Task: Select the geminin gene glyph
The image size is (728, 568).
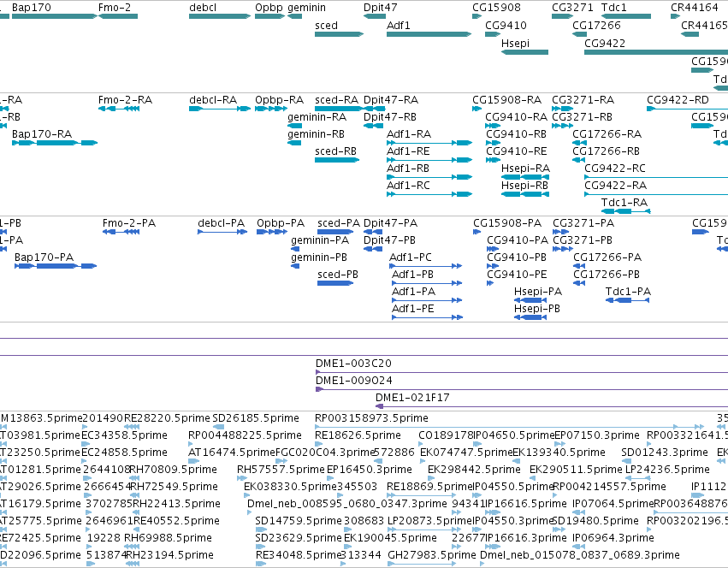Action: tap(294, 16)
